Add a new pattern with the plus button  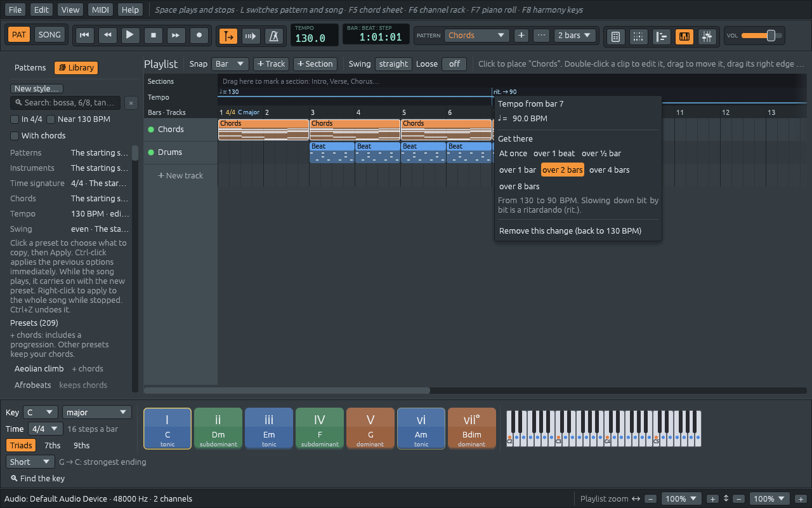[521, 36]
